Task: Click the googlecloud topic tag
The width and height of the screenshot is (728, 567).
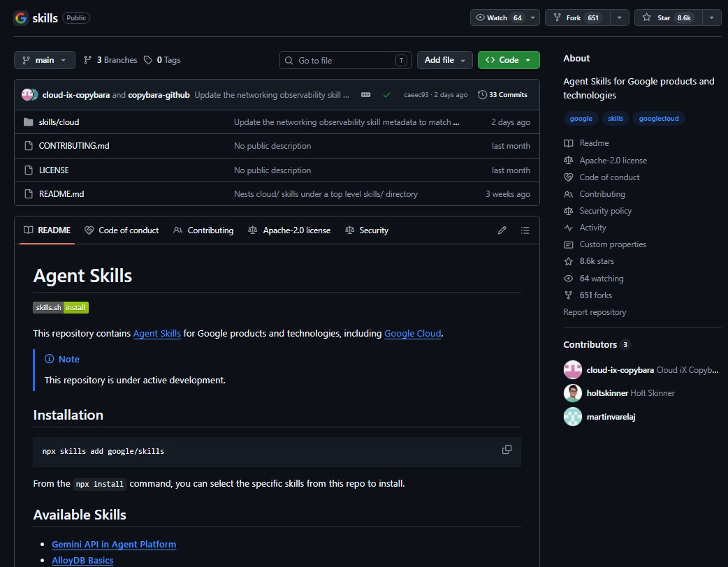Action: tap(658, 118)
